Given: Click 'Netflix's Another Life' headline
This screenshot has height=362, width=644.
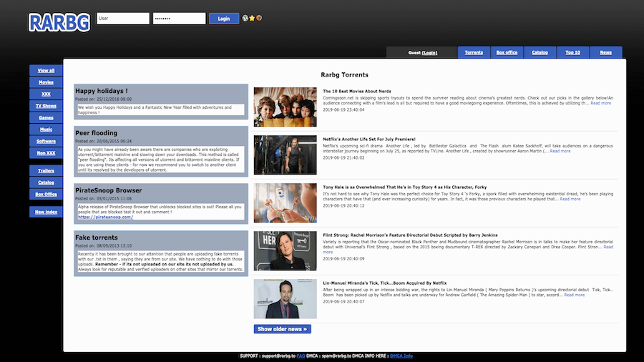Looking at the screenshot, I should pos(369,140).
